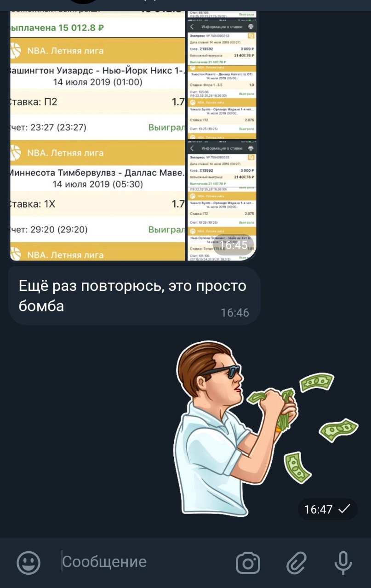Tap the microphone voice message icon

point(343,563)
